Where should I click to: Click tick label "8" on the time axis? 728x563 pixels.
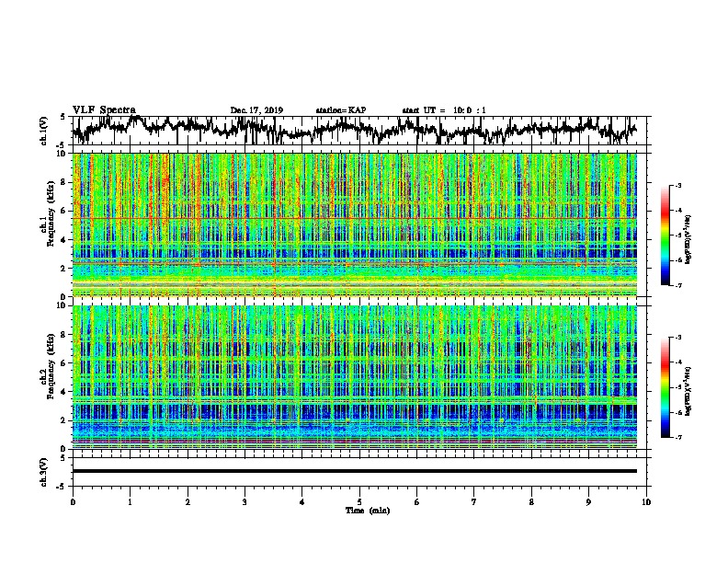click(531, 502)
